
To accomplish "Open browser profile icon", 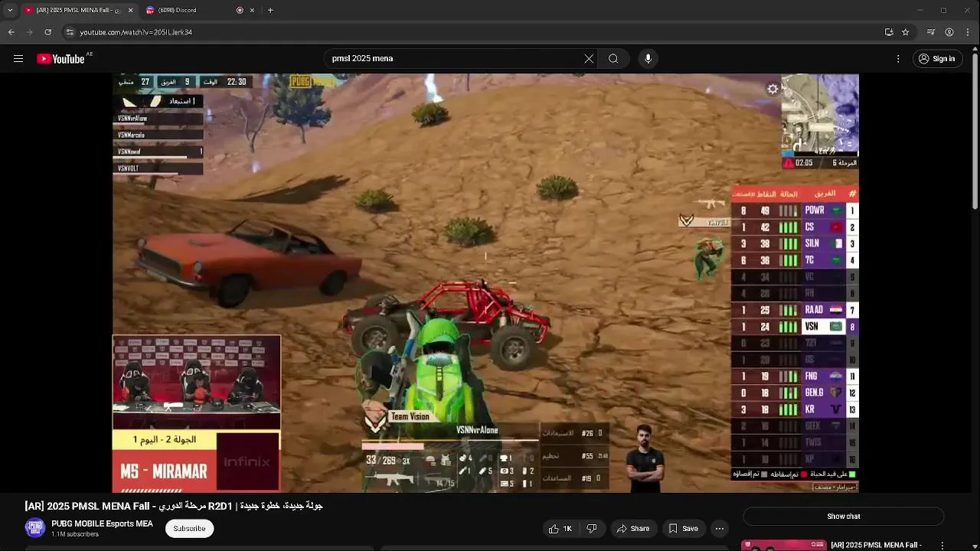I will 949,32.
